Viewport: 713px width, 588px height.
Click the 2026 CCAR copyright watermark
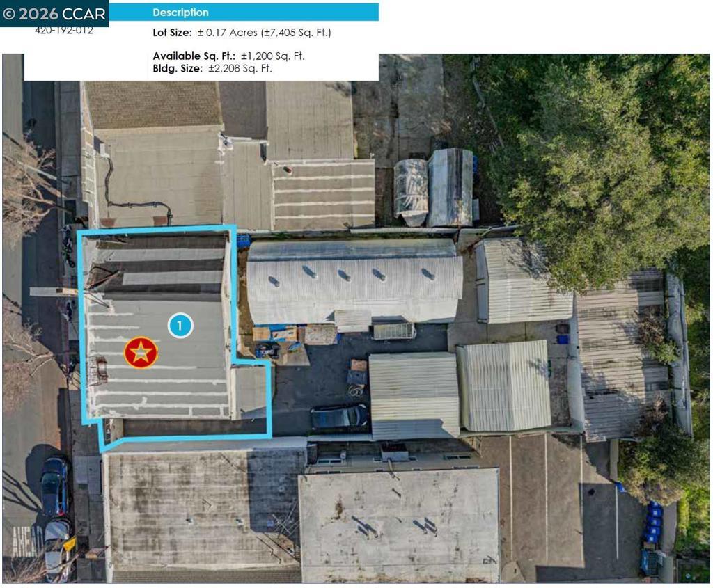click(x=54, y=14)
